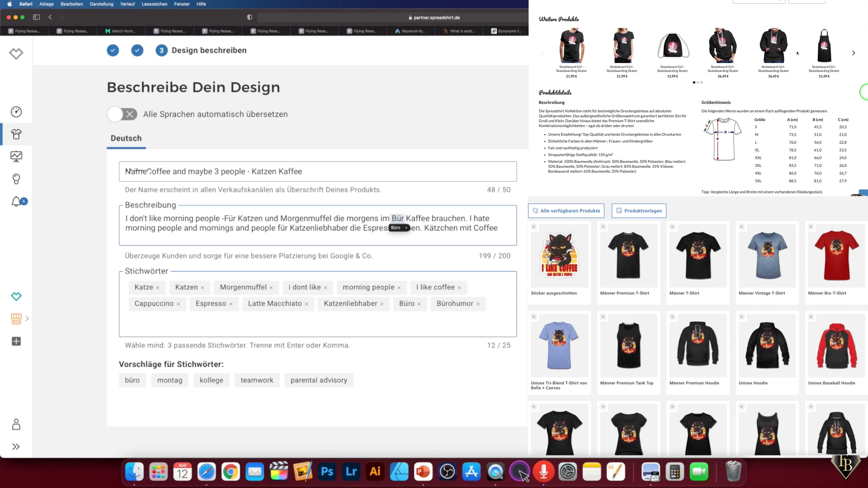Open the dashboard speedometer sidebar icon
The image size is (868, 488).
point(16,112)
